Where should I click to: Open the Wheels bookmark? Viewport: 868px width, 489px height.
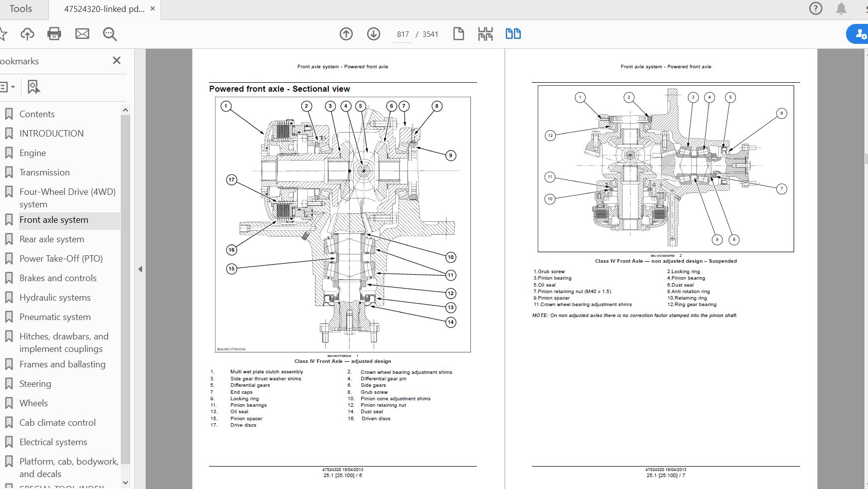click(33, 403)
